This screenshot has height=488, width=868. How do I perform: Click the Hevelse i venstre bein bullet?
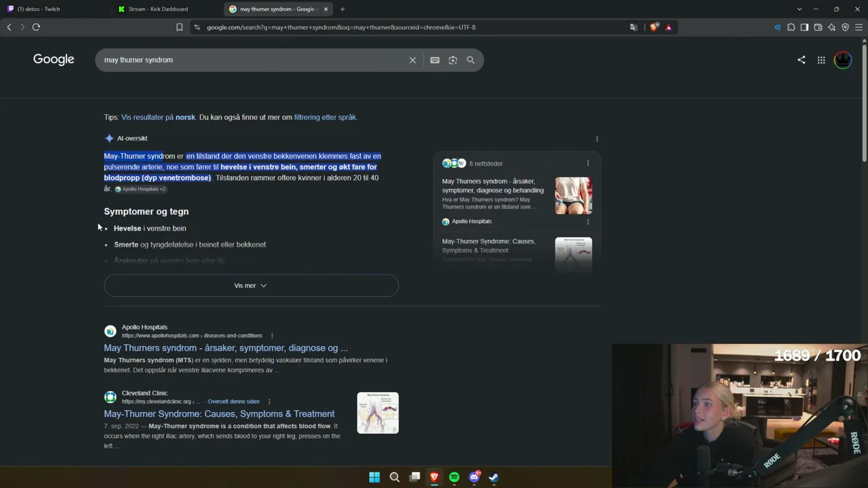[x=150, y=228]
